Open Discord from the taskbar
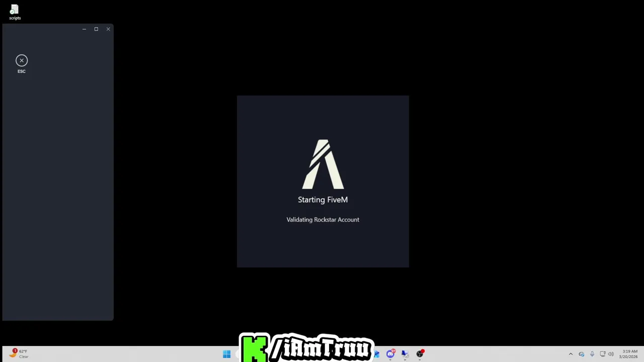The height and width of the screenshot is (362, 644). tap(390, 354)
